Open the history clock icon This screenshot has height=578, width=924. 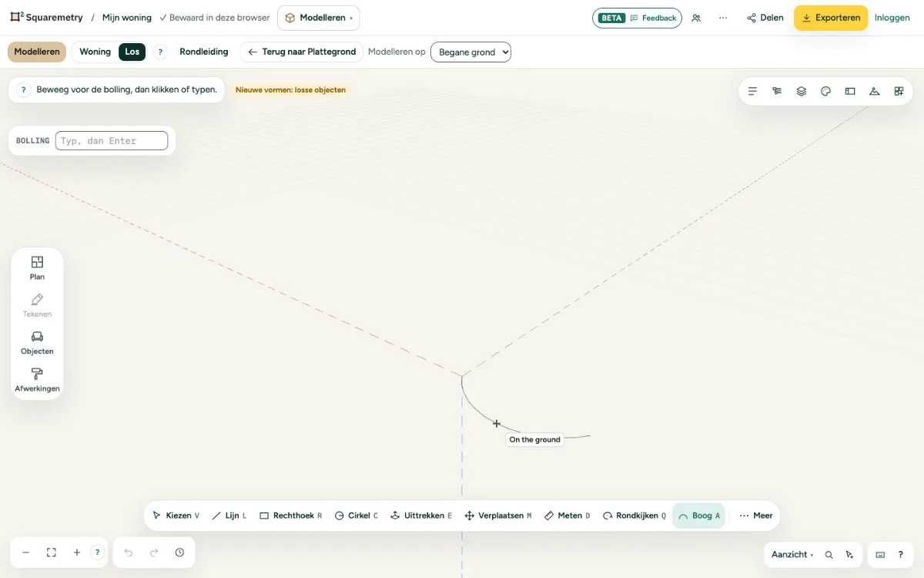point(179,553)
